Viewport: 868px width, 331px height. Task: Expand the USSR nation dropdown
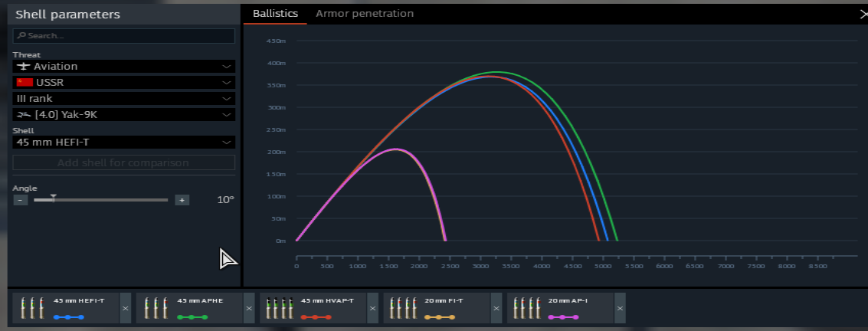pyautogui.click(x=123, y=83)
